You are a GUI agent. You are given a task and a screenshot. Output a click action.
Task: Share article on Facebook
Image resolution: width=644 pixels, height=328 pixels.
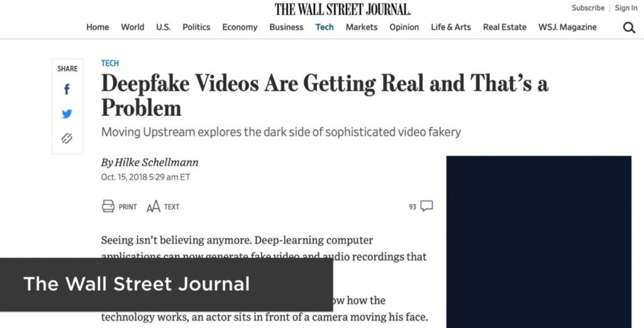point(67,90)
